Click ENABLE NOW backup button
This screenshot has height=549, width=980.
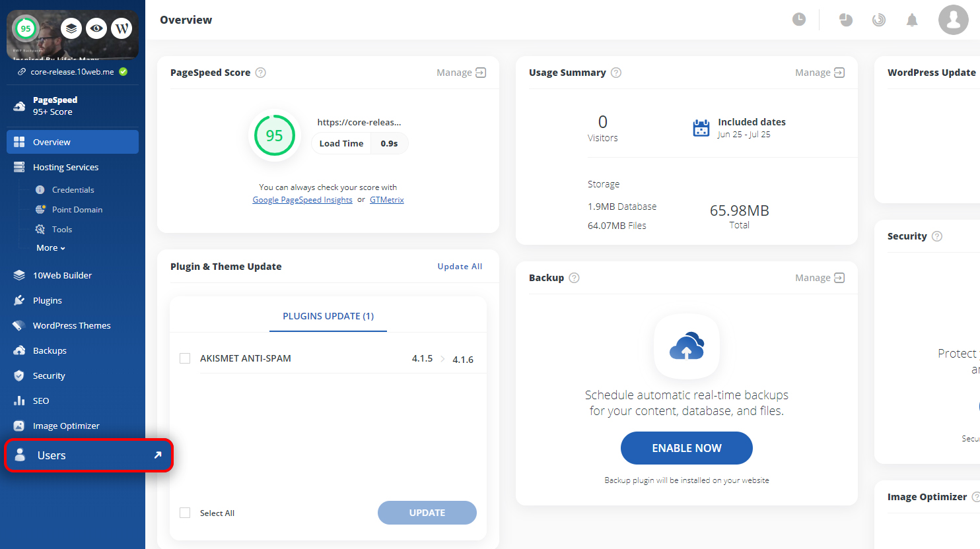click(687, 448)
